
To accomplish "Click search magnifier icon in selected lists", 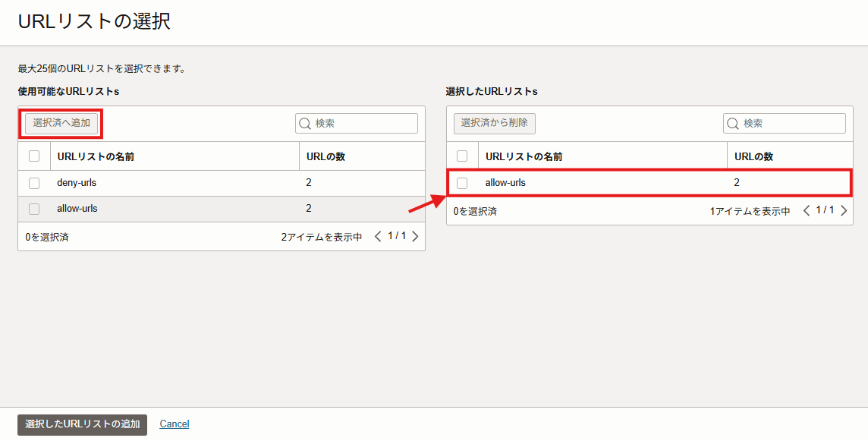I will pos(733,124).
